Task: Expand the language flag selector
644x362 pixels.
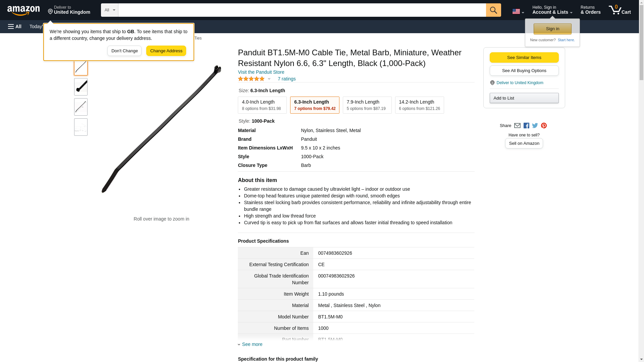Action: [x=518, y=11]
